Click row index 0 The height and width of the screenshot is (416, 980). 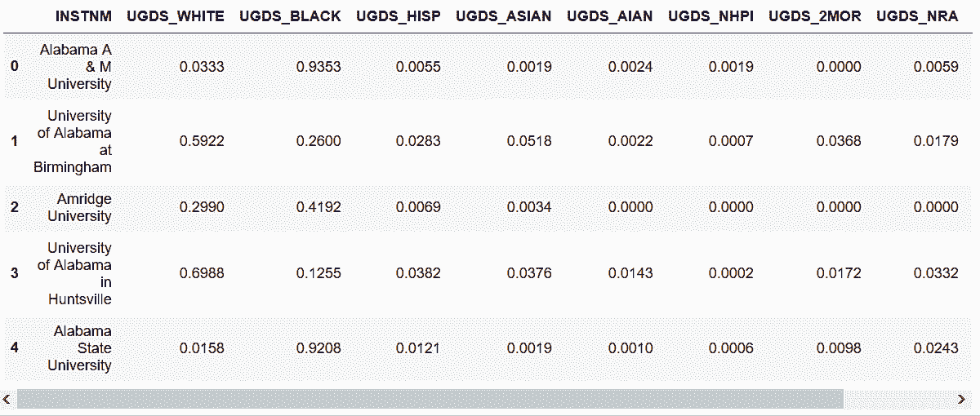(14, 67)
